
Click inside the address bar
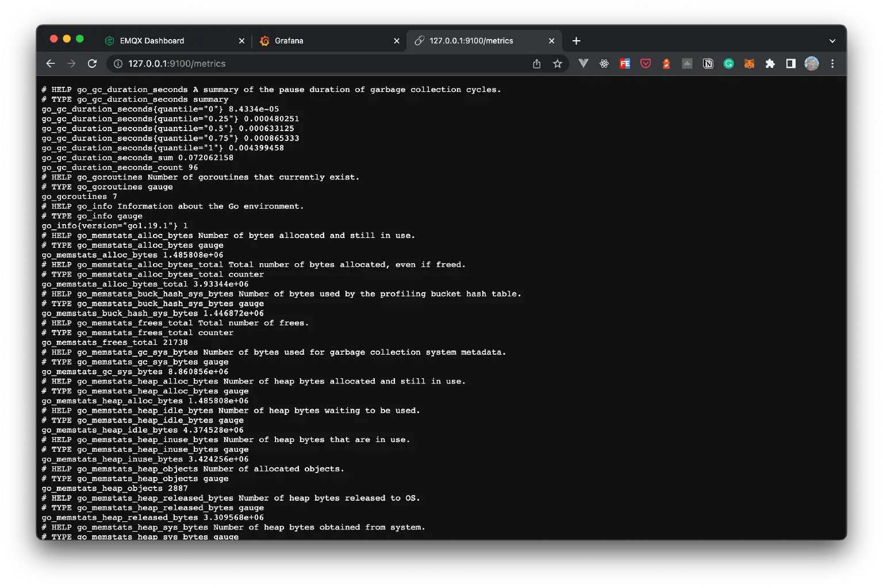(x=287, y=63)
